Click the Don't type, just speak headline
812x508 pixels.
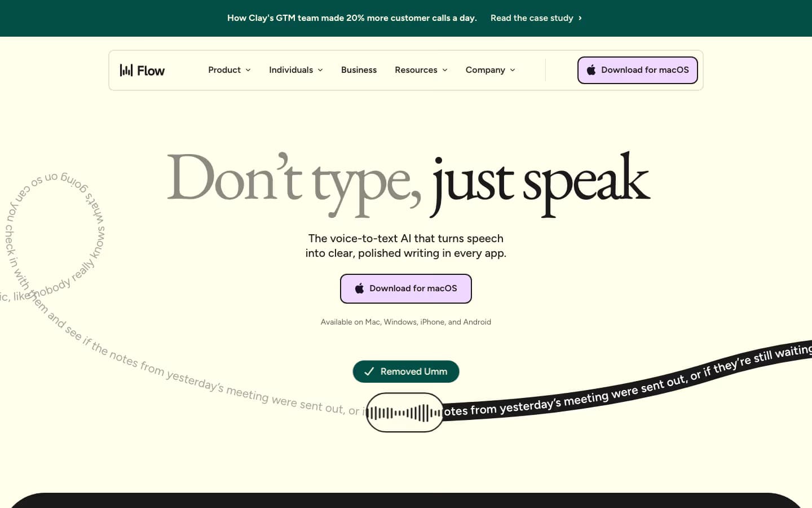409,184
